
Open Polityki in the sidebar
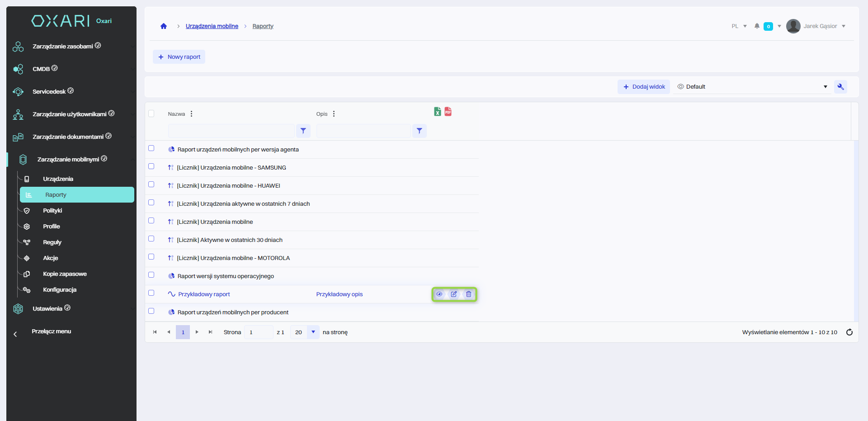click(52, 211)
